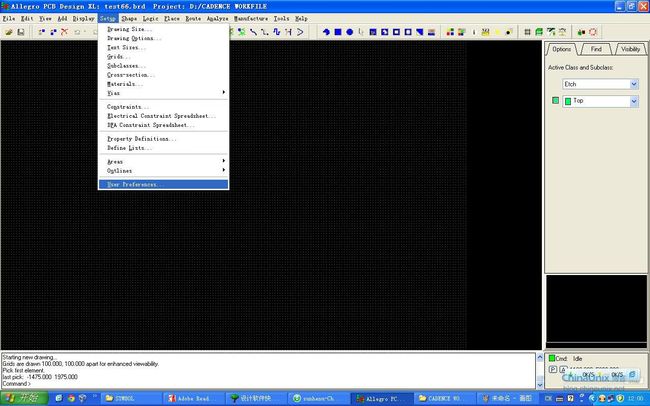The width and height of the screenshot is (650, 406).
Task: Open the Manufacture menu
Action: 251,19
